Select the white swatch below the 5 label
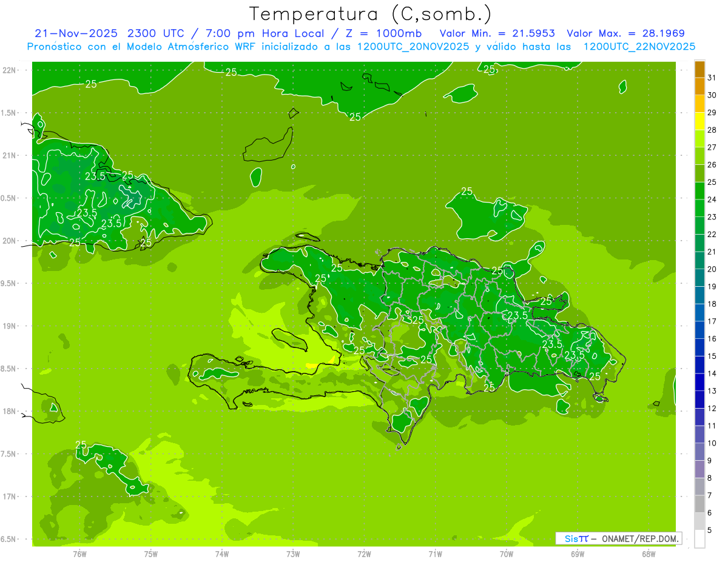Screen dimensions: 728x562 click(x=699, y=539)
